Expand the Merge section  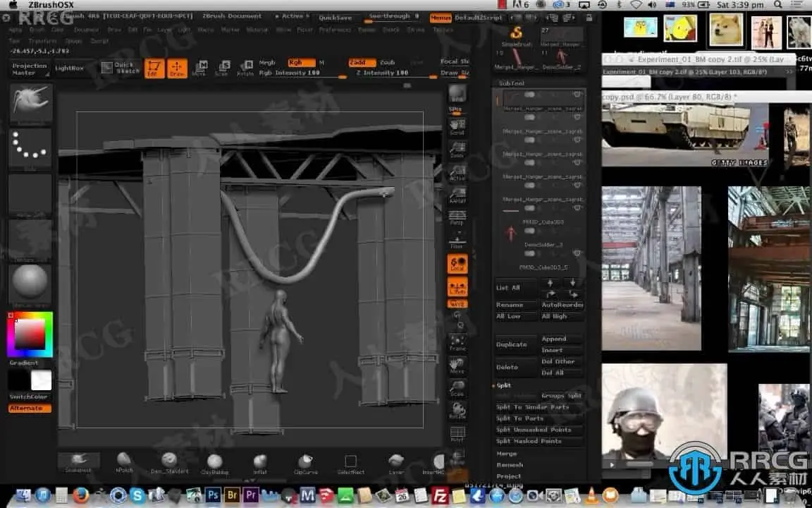(506, 454)
